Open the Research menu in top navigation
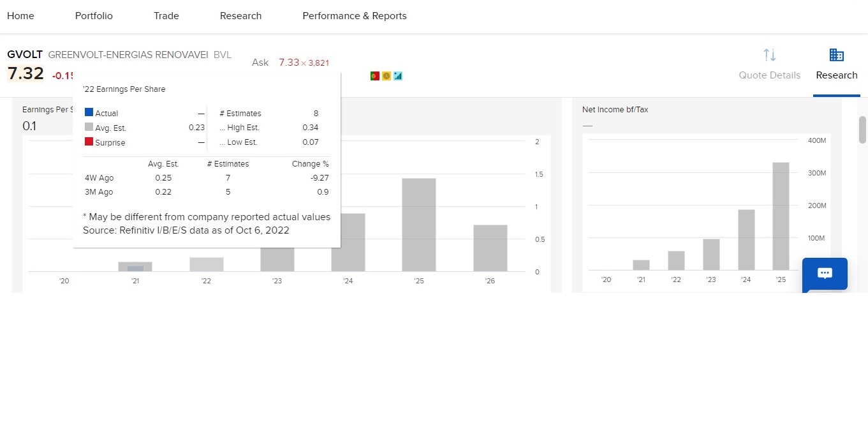 click(240, 16)
